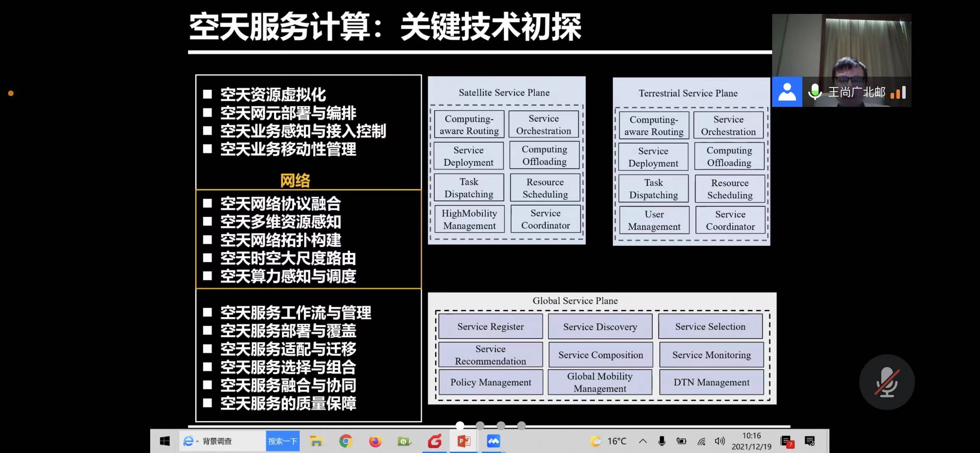
Task: Launch Google Chrome from taskbar
Action: [346, 441]
